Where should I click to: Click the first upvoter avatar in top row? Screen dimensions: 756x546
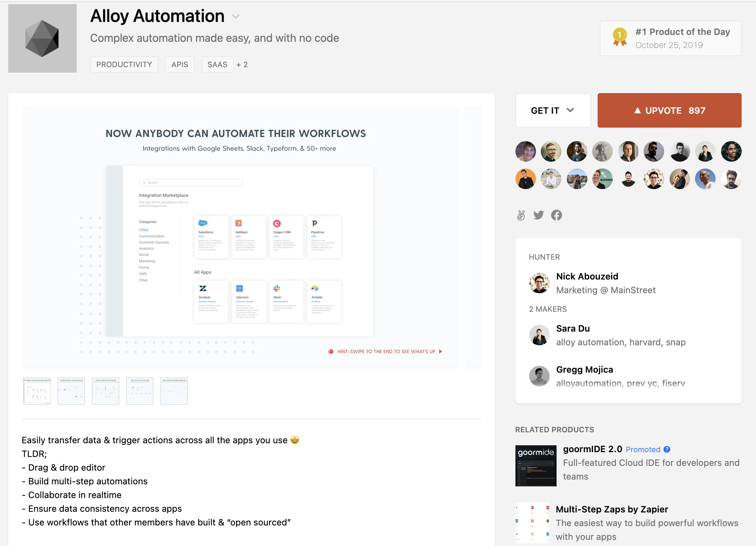pos(525,151)
